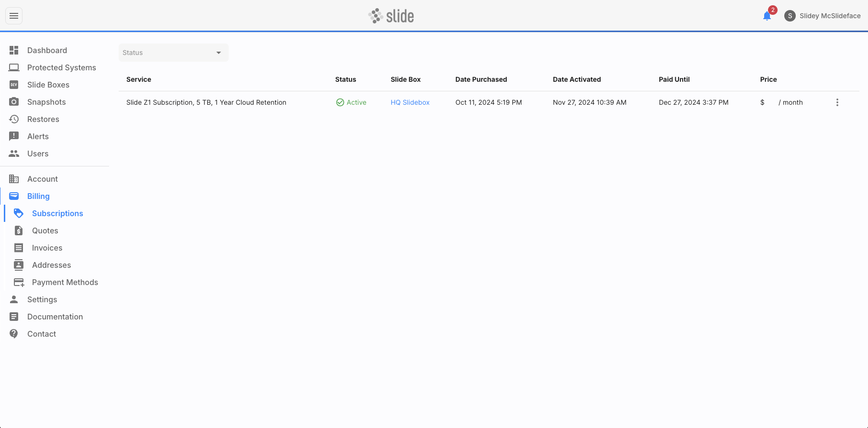Click the Slide logo in header
868x428 pixels.
391,16
